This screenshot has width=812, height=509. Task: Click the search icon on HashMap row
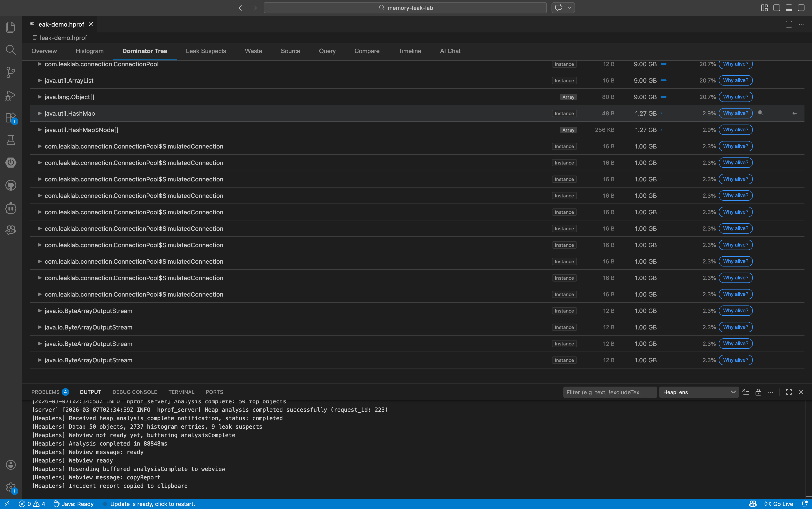[x=760, y=113]
